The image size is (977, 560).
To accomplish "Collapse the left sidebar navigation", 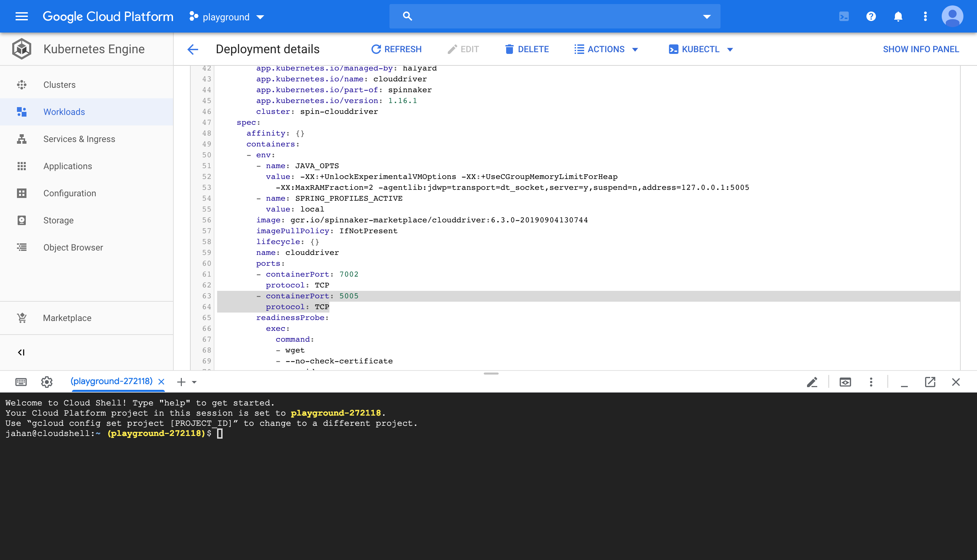I will [x=21, y=352].
